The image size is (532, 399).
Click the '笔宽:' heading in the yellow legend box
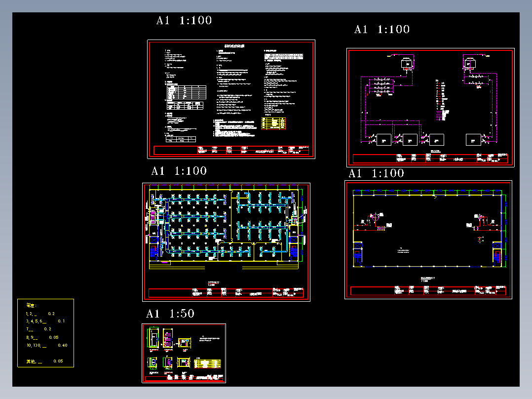[x=31, y=305]
